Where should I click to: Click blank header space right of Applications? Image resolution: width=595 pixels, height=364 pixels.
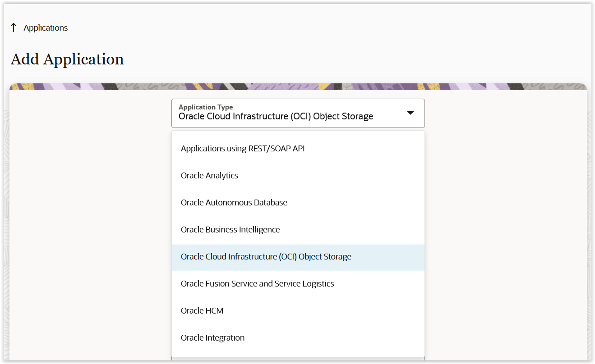pyautogui.click(x=316, y=28)
